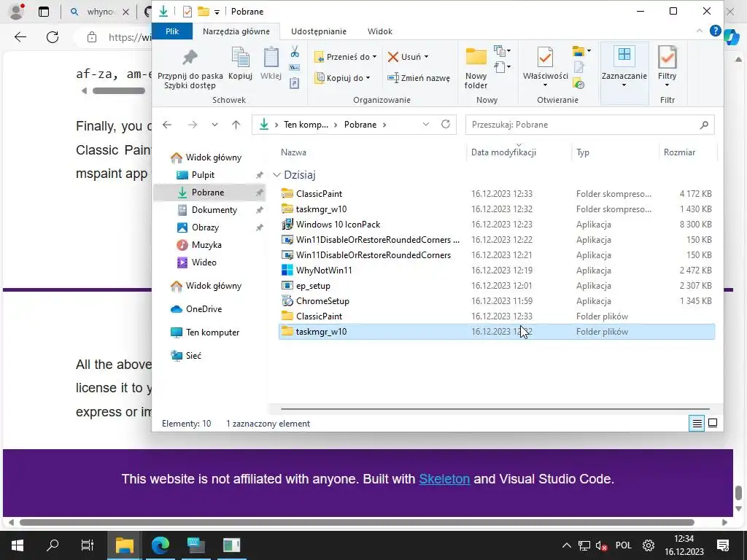The width and height of the screenshot is (747, 560).
Task: Open Przenieś do dropdown
Action: pos(345,57)
